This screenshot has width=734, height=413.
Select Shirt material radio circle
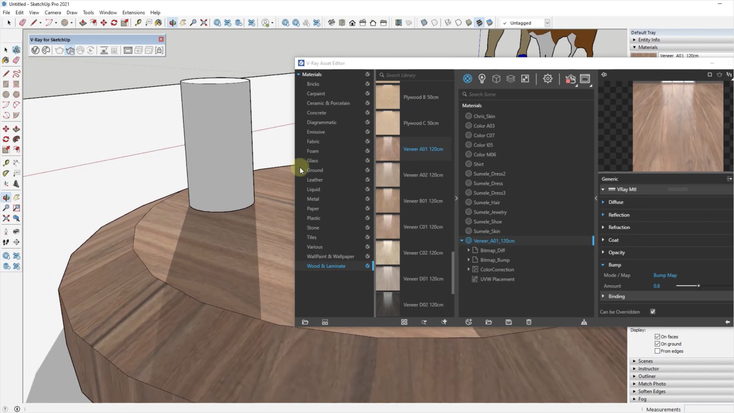[x=468, y=164]
